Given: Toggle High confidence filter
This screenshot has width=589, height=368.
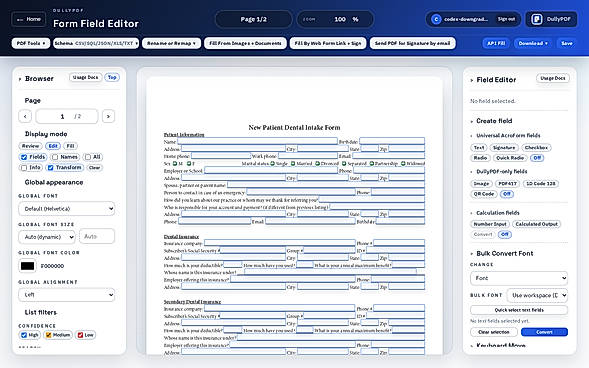Looking at the screenshot, I should click(x=24, y=335).
